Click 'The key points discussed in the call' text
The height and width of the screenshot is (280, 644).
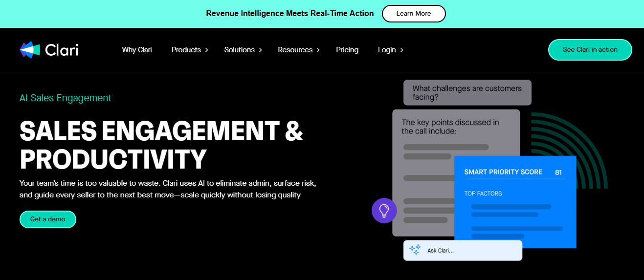click(x=450, y=127)
